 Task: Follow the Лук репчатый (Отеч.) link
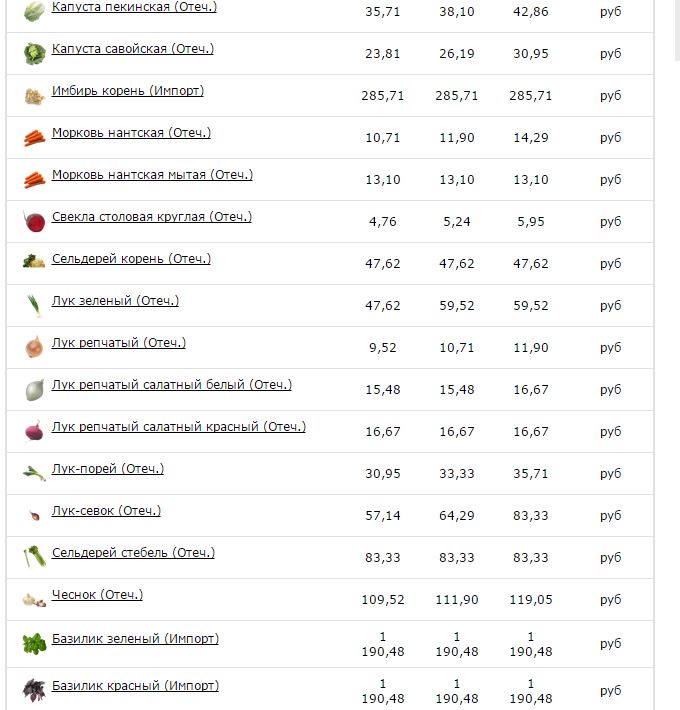tap(119, 343)
